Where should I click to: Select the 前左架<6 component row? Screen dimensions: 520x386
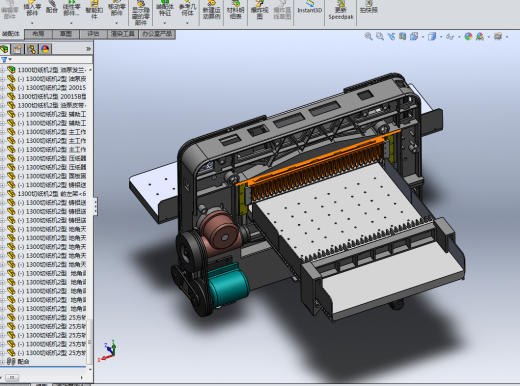click(x=47, y=194)
